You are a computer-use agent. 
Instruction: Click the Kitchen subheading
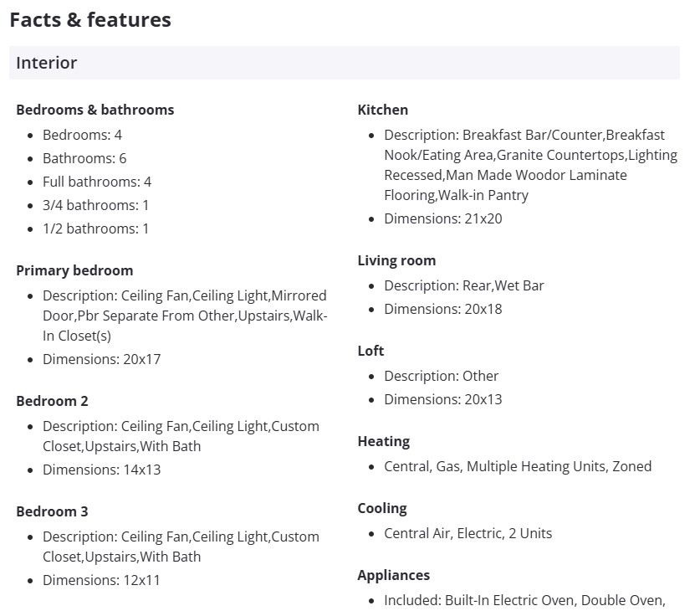pyautogui.click(x=382, y=110)
